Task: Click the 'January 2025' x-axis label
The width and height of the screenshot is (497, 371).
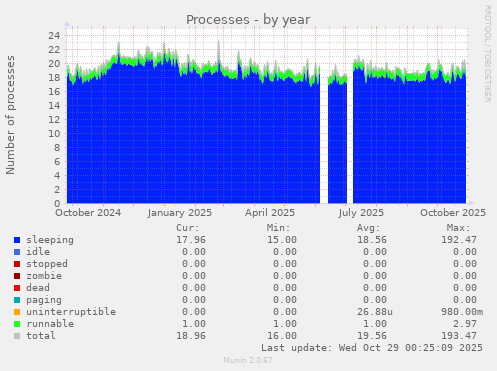Action: pyautogui.click(x=180, y=213)
